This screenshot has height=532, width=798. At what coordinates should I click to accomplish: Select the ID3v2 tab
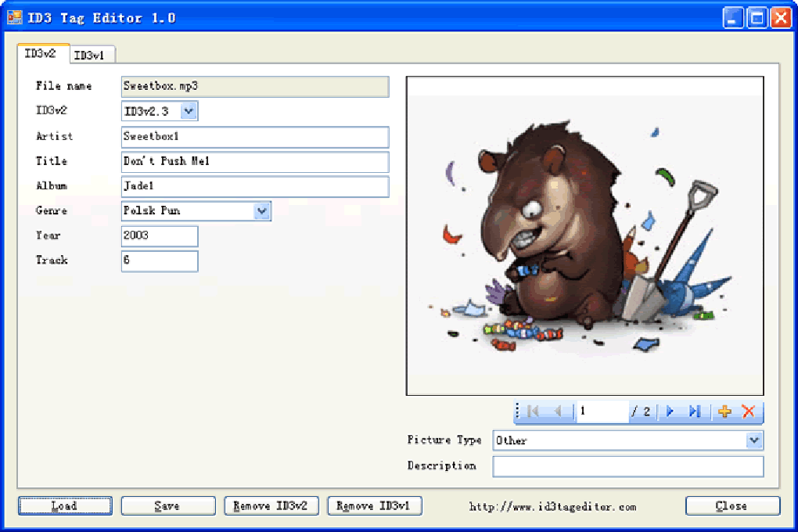pyautogui.click(x=42, y=53)
